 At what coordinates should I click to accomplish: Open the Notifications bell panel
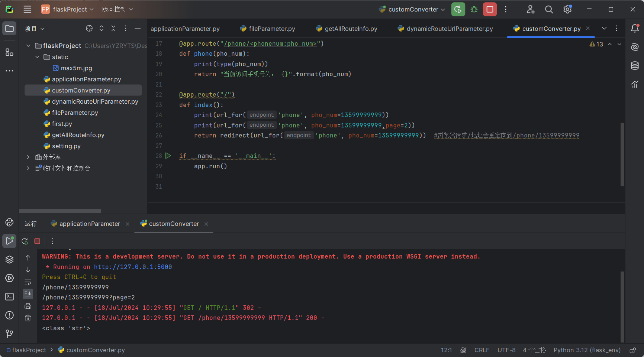tap(635, 29)
